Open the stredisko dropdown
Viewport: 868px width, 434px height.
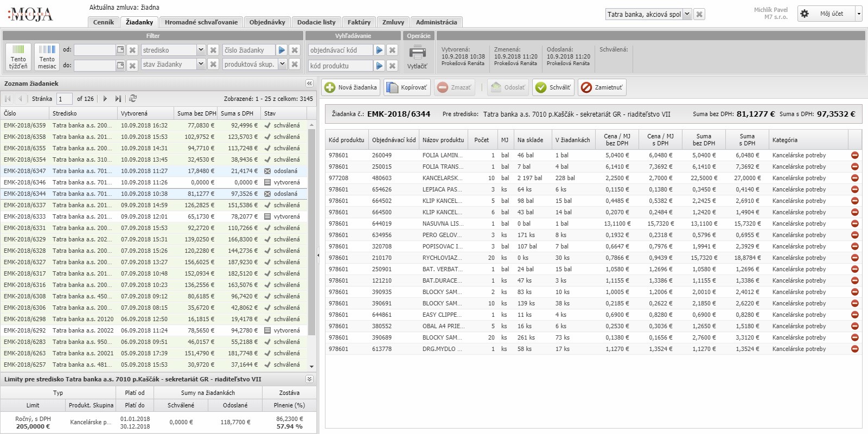200,50
